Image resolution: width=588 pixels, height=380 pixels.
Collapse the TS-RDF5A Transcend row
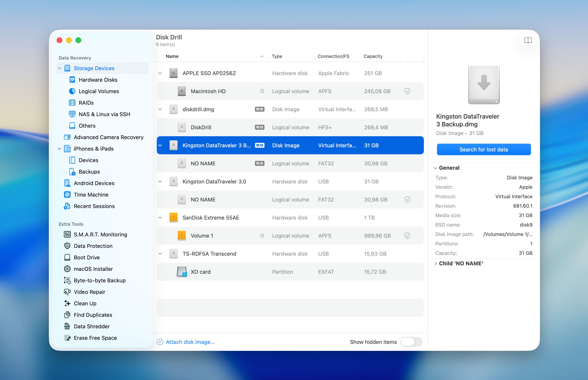(x=160, y=254)
